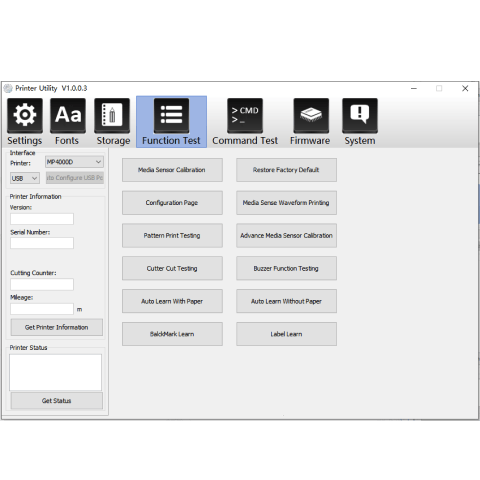The image size is (480, 480).
Task: Expand the Printer model MP4000D dropdown
Action: [x=74, y=162]
